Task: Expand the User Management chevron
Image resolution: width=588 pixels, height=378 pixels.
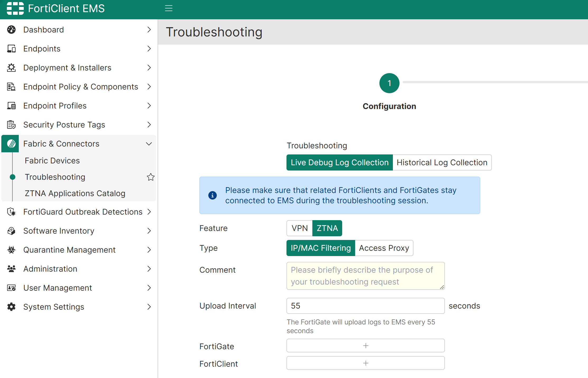Action: coord(149,288)
